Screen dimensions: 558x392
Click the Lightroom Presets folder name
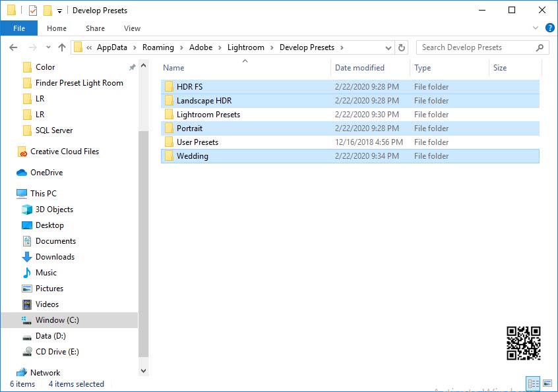click(208, 115)
